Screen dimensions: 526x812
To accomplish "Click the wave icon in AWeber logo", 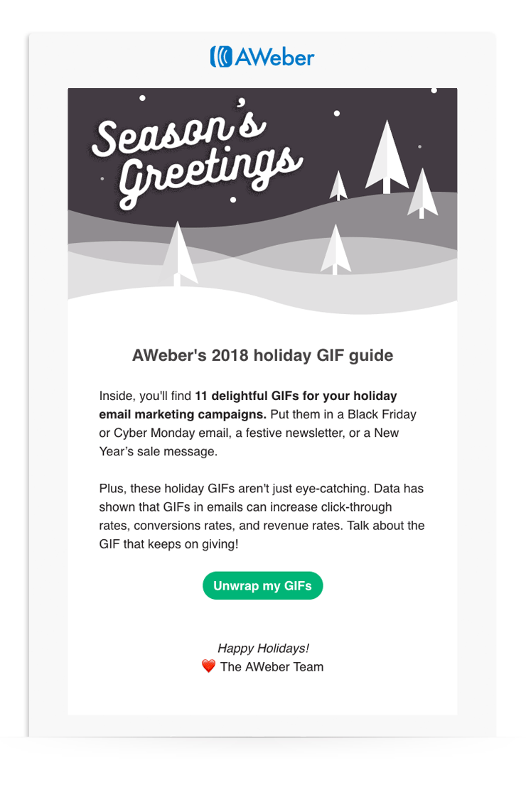I will [x=221, y=57].
